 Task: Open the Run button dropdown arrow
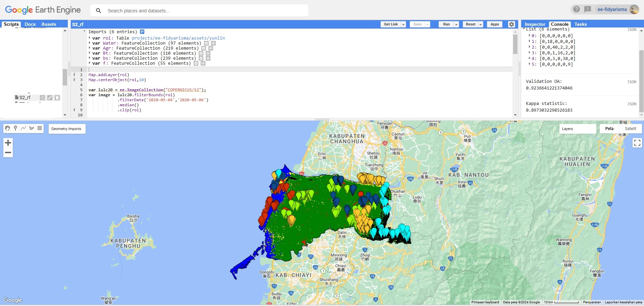(x=456, y=24)
